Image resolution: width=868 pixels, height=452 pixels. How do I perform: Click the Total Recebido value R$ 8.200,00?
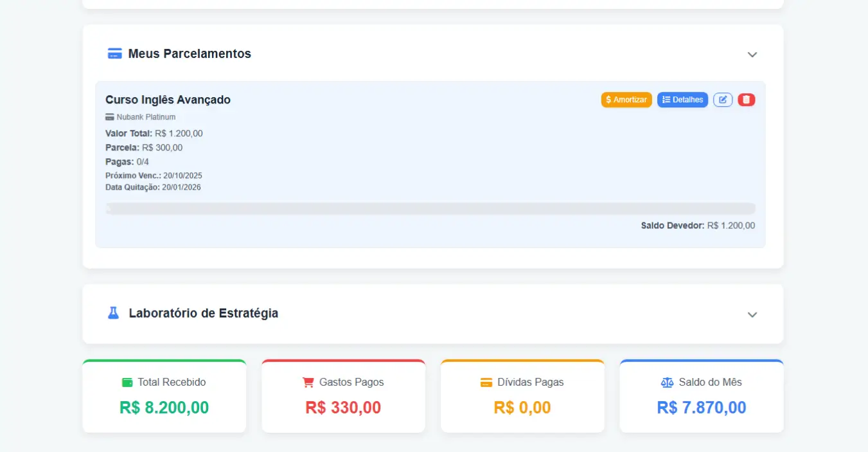pos(164,407)
